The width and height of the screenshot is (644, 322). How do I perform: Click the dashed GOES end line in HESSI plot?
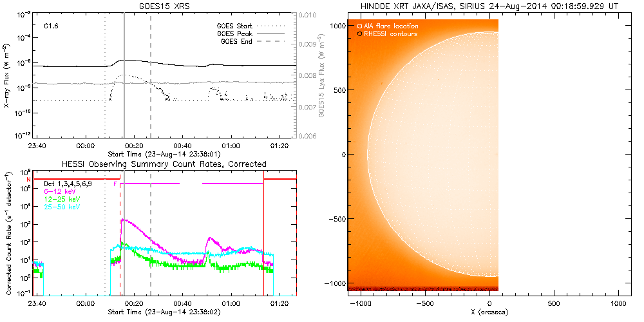point(151,258)
